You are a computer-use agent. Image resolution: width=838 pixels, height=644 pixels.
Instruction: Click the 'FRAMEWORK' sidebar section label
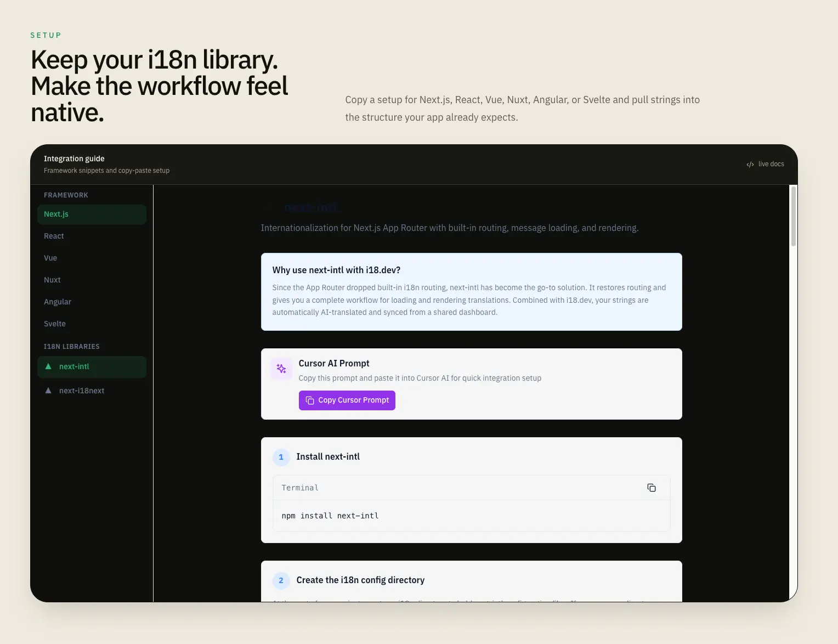click(x=66, y=195)
